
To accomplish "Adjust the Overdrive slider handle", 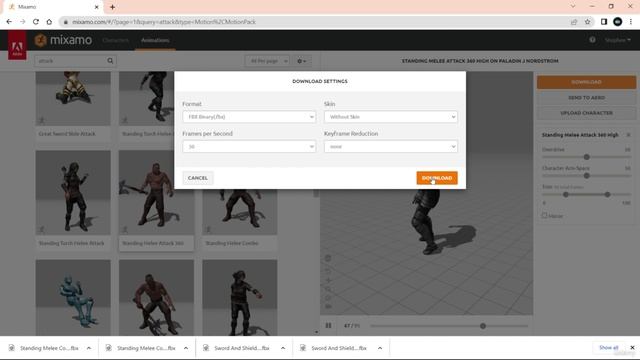I will [x=587, y=157].
